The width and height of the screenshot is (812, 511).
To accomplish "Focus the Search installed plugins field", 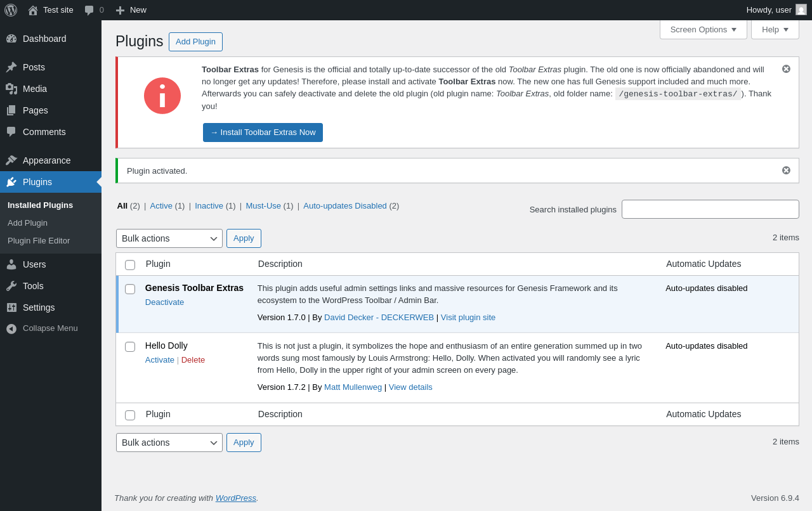I will pyautogui.click(x=710, y=209).
